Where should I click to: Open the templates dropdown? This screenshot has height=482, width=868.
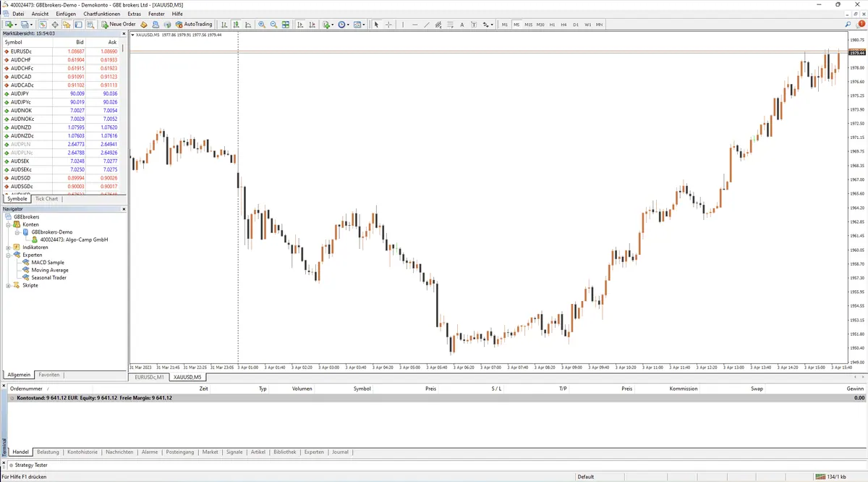tap(364, 24)
